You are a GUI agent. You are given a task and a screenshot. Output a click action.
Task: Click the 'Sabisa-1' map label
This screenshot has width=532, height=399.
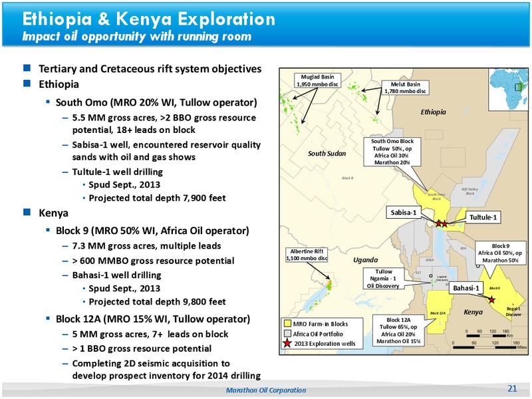[x=404, y=212]
